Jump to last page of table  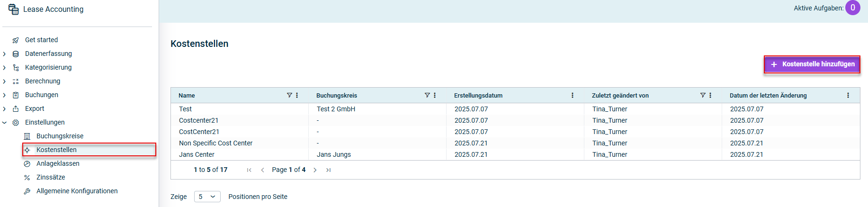point(328,170)
